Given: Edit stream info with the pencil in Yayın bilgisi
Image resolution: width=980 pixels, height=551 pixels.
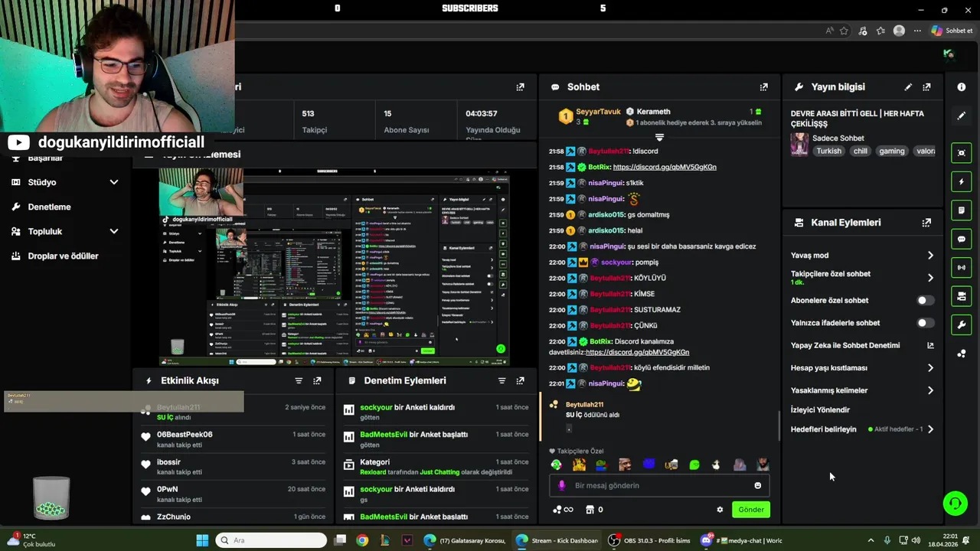Looking at the screenshot, I should coord(908,87).
